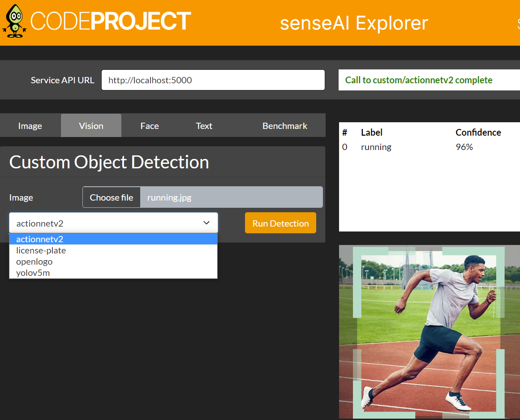
Task: Click the 0 index result cell
Action: click(344, 147)
